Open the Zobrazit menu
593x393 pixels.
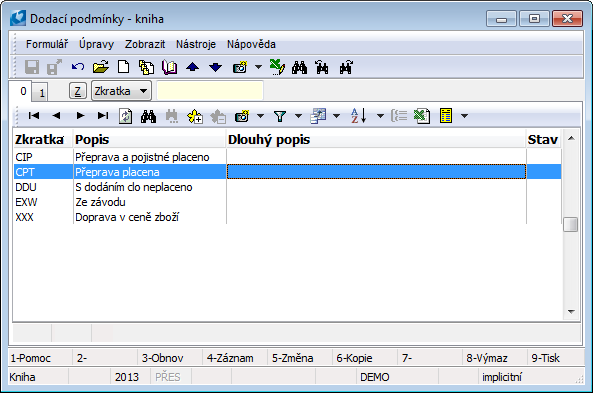click(145, 44)
